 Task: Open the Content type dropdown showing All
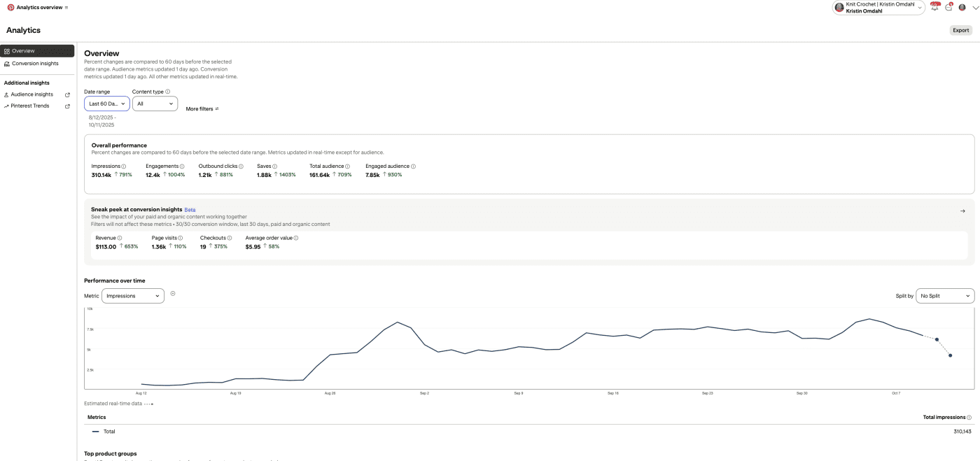click(x=155, y=104)
